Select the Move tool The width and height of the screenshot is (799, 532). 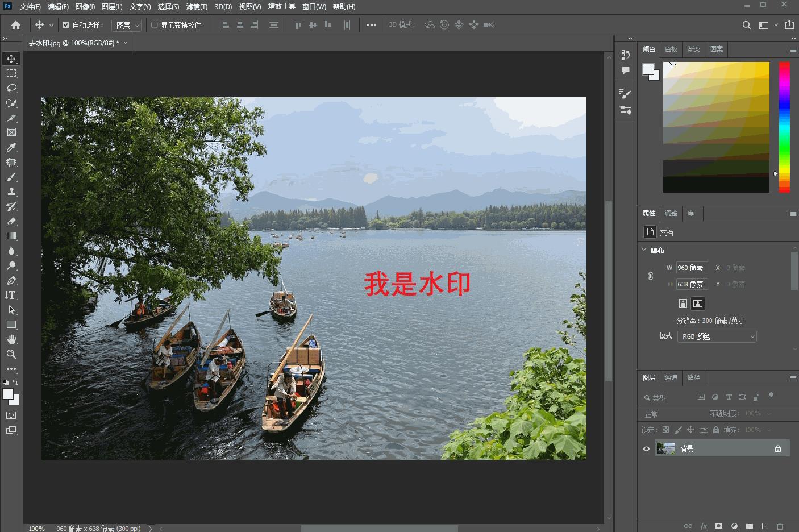(x=11, y=58)
